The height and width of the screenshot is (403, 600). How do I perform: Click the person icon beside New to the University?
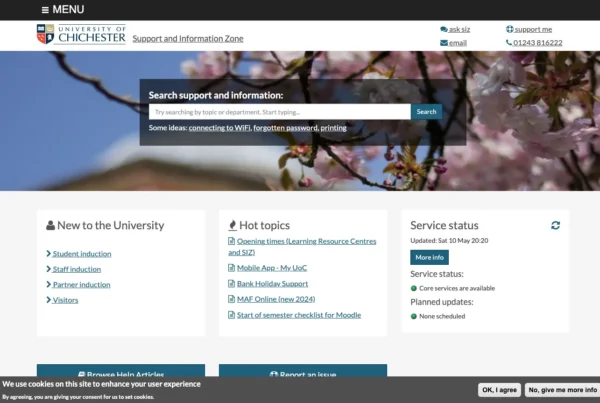pyautogui.click(x=51, y=225)
